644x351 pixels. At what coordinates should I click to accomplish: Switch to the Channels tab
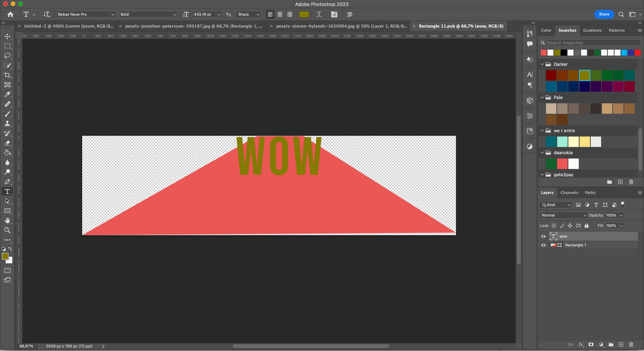point(569,193)
